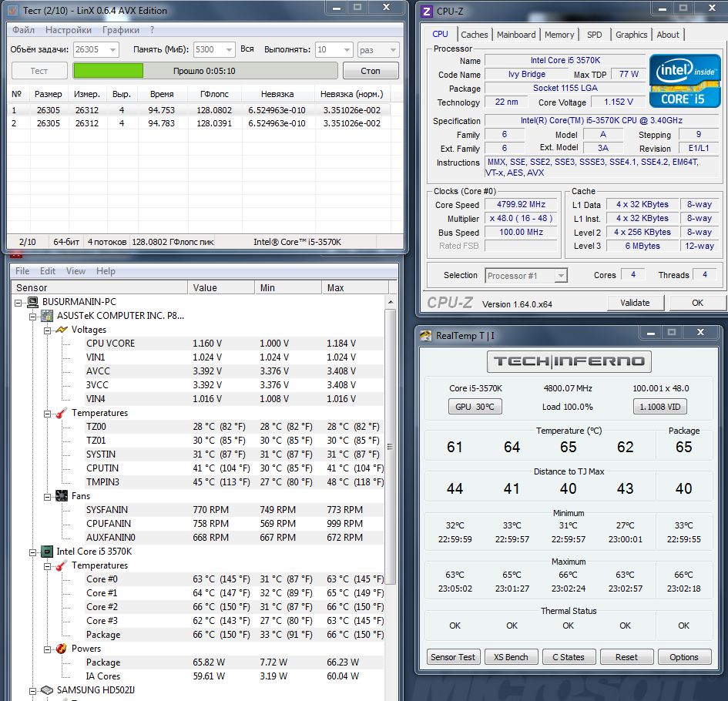Click the Вся memory link in LinX

coord(247,49)
